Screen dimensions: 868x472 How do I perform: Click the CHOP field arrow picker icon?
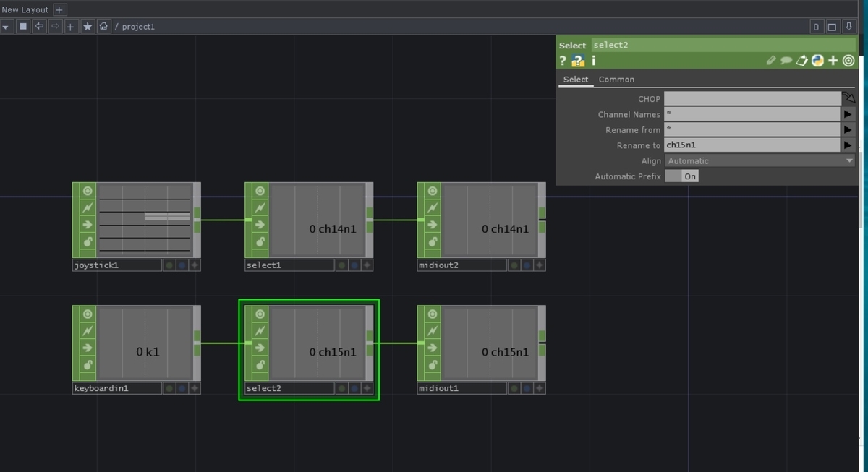coord(848,98)
